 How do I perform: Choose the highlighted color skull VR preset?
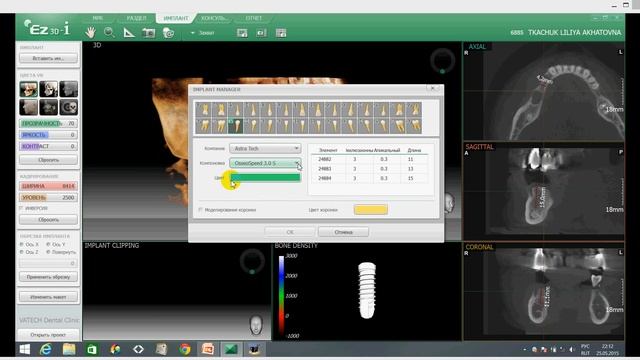point(29,89)
